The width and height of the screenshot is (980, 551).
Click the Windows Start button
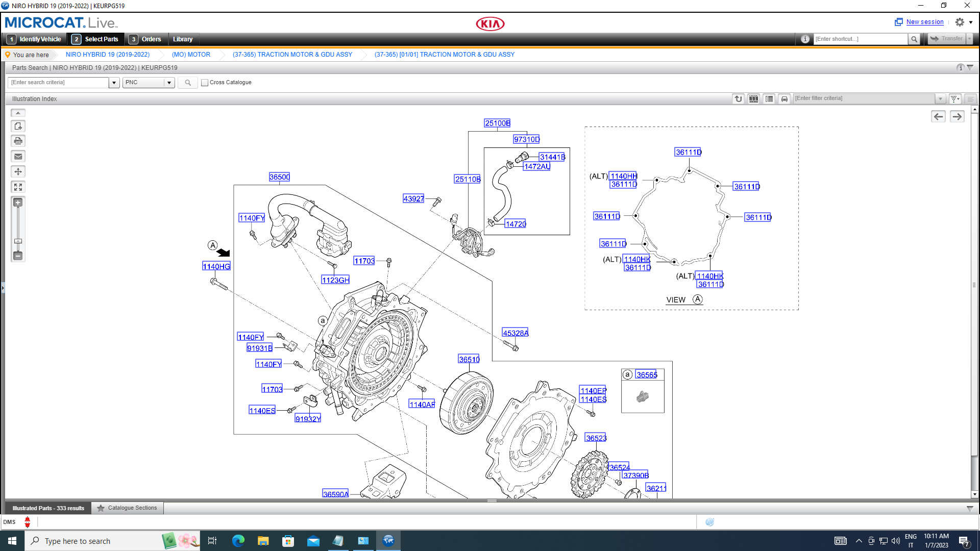coord(12,541)
